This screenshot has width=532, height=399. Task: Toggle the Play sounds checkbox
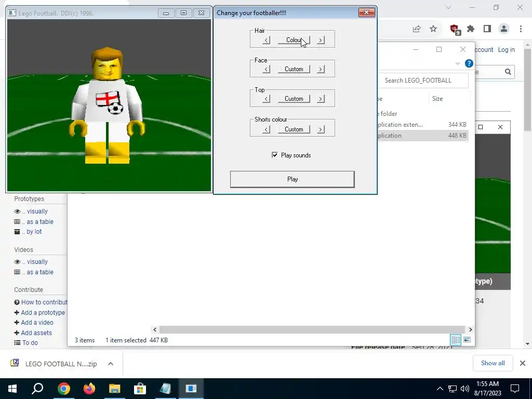[274, 155]
